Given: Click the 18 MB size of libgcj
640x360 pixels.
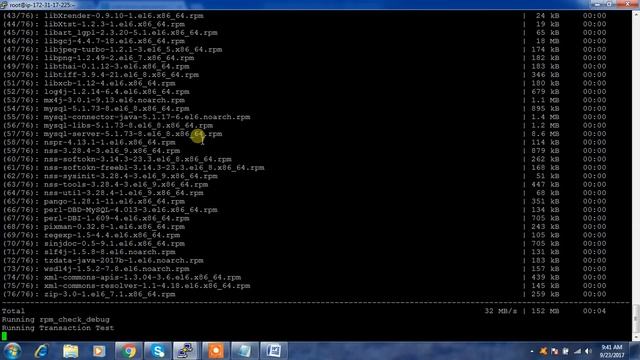Looking at the screenshot, I should click(547, 41).
